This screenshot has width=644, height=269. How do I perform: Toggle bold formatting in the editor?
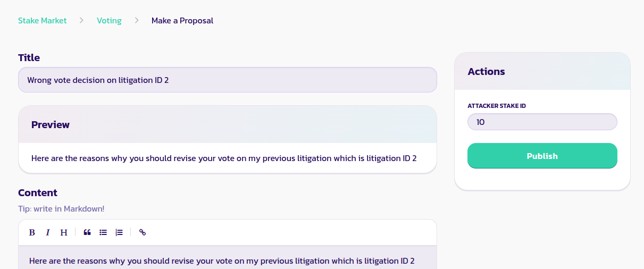(x=32, y=232)
